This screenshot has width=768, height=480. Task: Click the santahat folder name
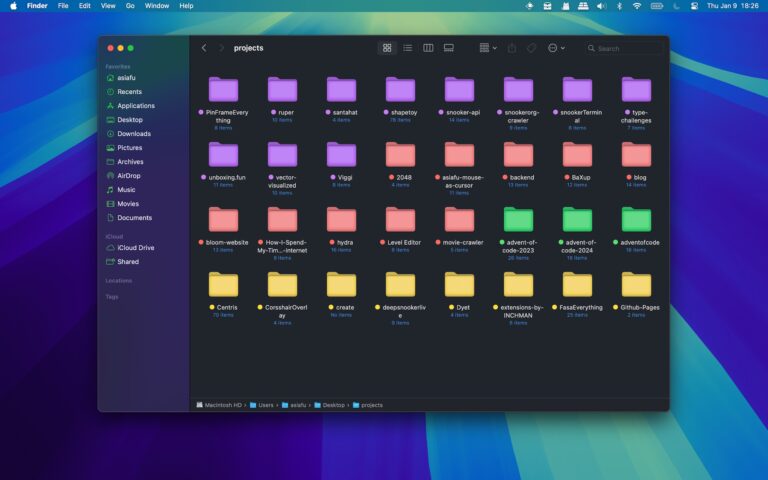[x=345, y=112]
